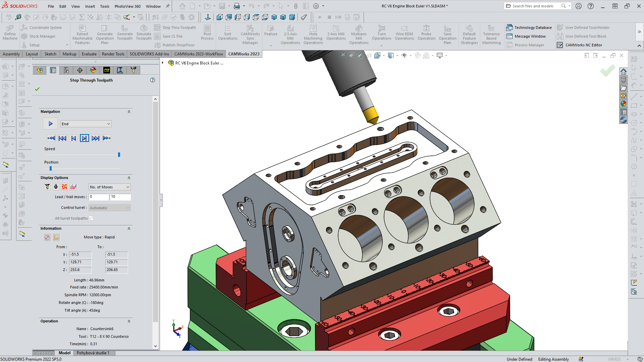Open the Post Process command
The width and height of the screenshot is (644, 362).
(x=207, y=34)
